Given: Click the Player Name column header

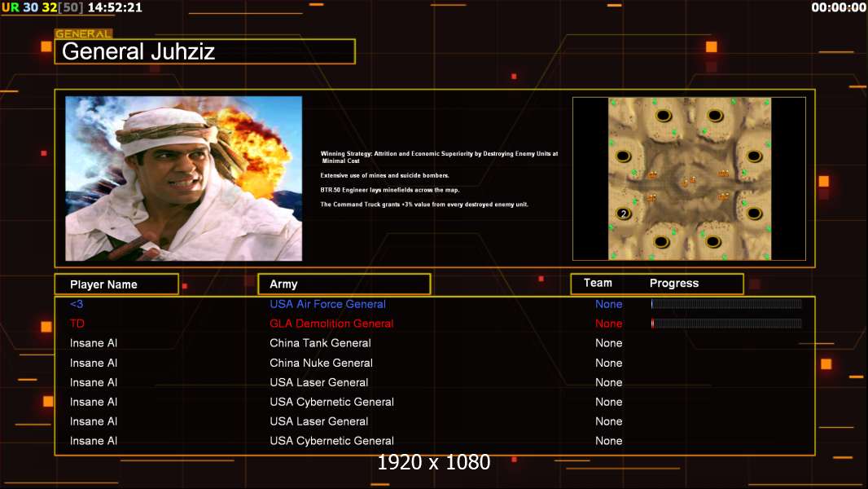Looking at the screenshot, I should pyautogui.click(x=116, y=284).
